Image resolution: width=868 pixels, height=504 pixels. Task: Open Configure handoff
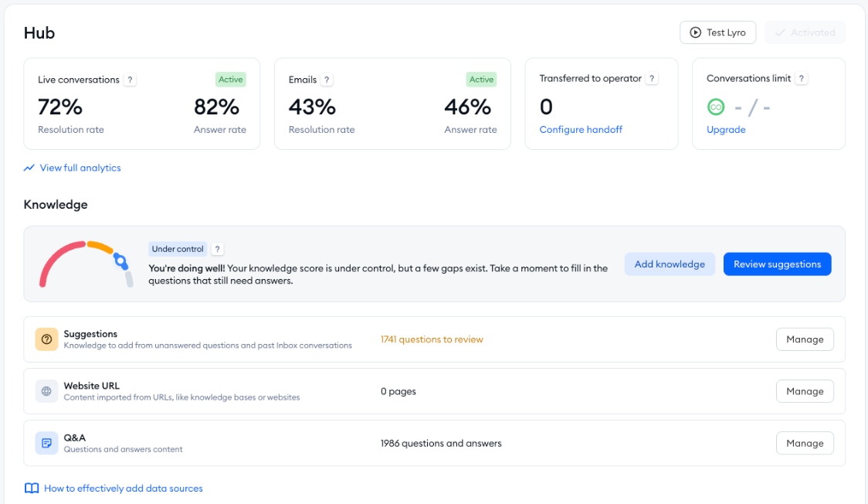581,129
